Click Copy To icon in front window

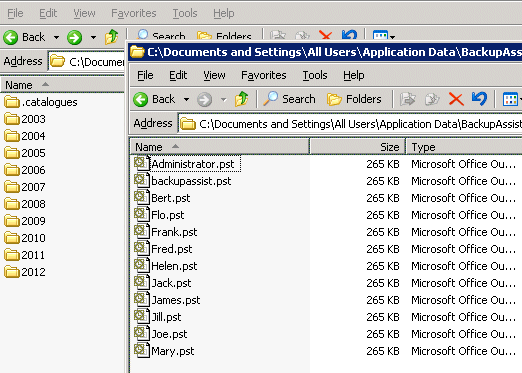[x=432, y=99]
